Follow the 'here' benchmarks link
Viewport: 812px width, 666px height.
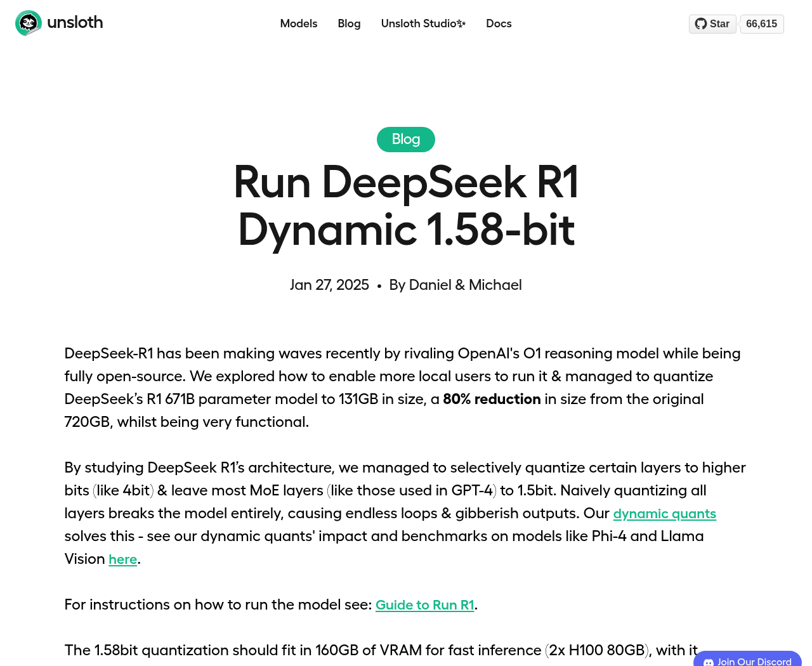(123, 559)
